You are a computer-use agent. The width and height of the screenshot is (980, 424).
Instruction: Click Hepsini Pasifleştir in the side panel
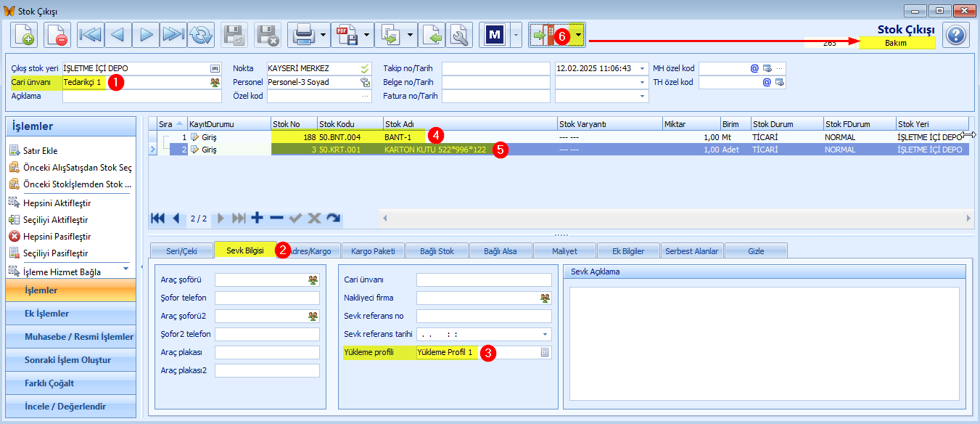(56, 236)
